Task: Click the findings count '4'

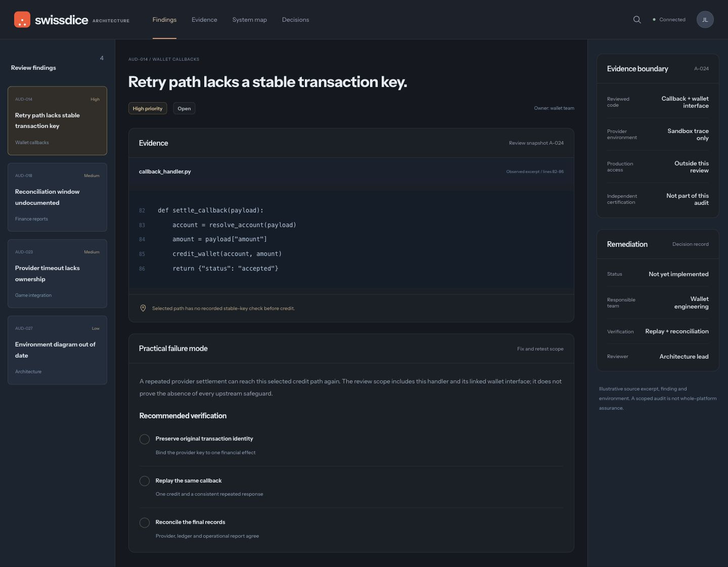Action: [102, 58]
